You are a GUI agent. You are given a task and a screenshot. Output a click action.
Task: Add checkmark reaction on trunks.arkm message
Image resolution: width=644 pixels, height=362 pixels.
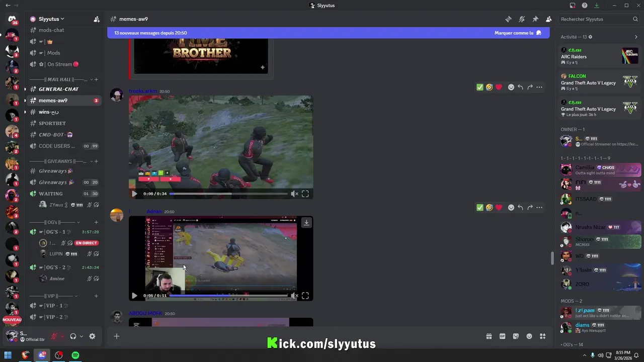(x=480, y=87)
